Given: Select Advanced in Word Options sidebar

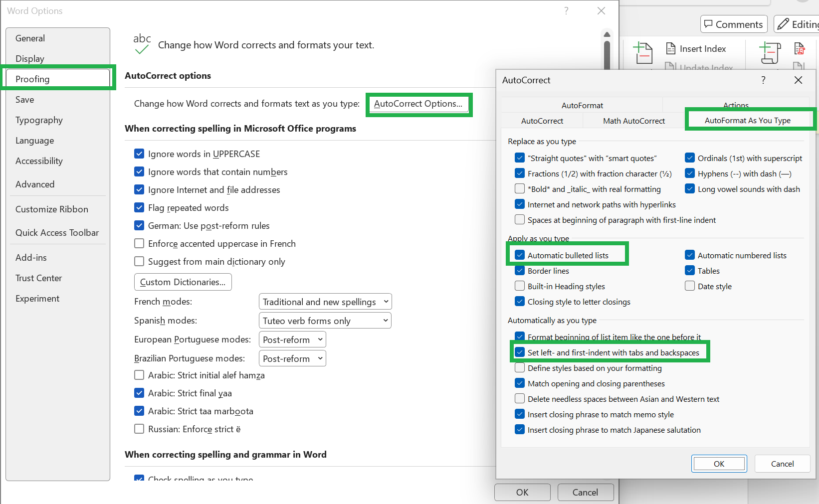Looking at the screenshot, I should pos(35,184).
